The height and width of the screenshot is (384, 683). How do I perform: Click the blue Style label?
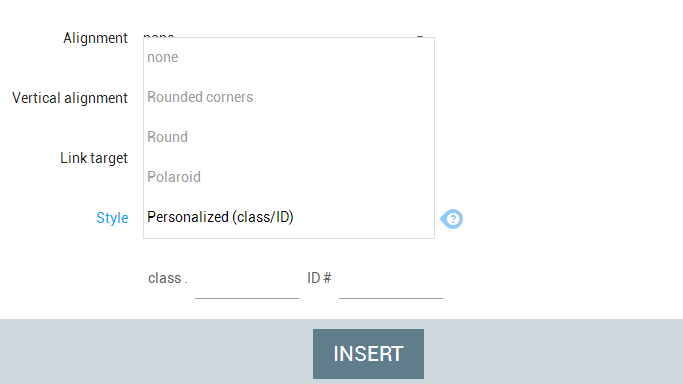point(112,218)
